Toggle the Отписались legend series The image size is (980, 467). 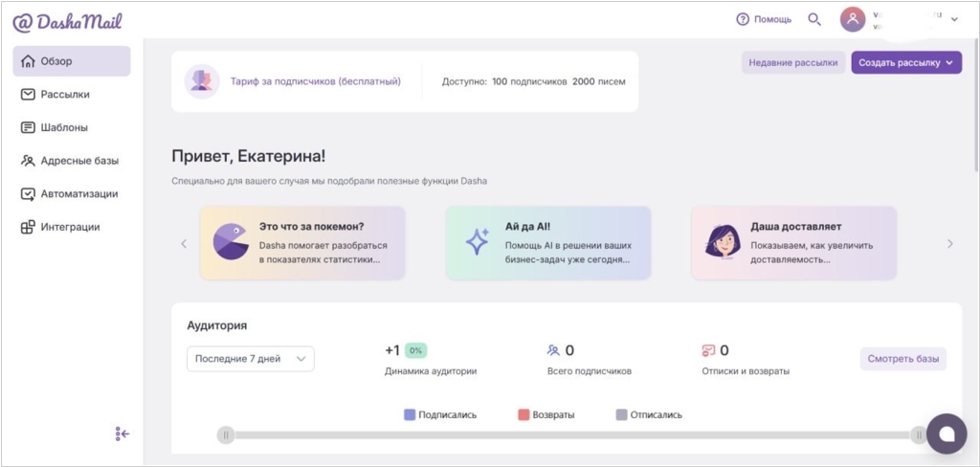648,414
